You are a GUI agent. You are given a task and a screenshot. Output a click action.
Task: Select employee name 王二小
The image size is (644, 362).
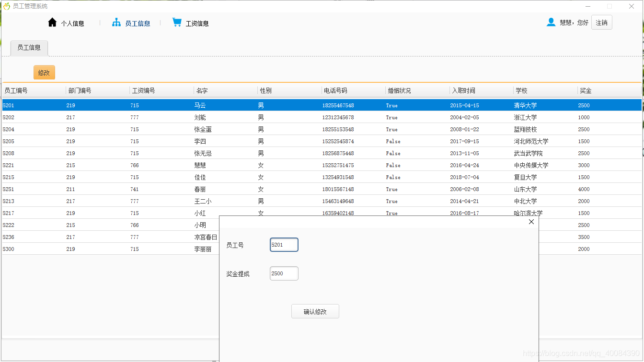(x=203, y=201)
